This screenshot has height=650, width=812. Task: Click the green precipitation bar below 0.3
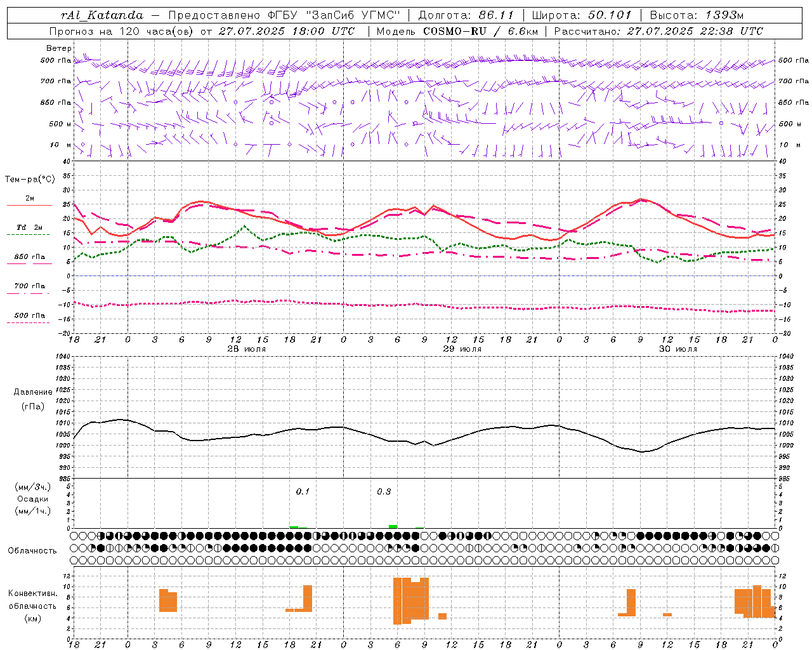coord(393,526)
